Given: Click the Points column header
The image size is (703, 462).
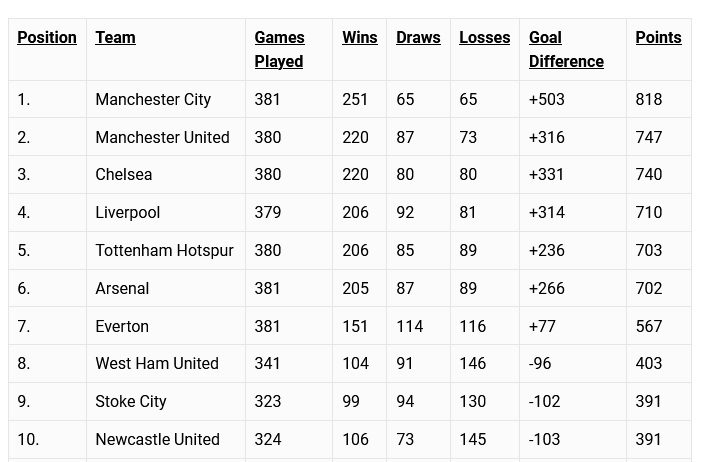Looking at the screenshot, I should coord(658,37).
